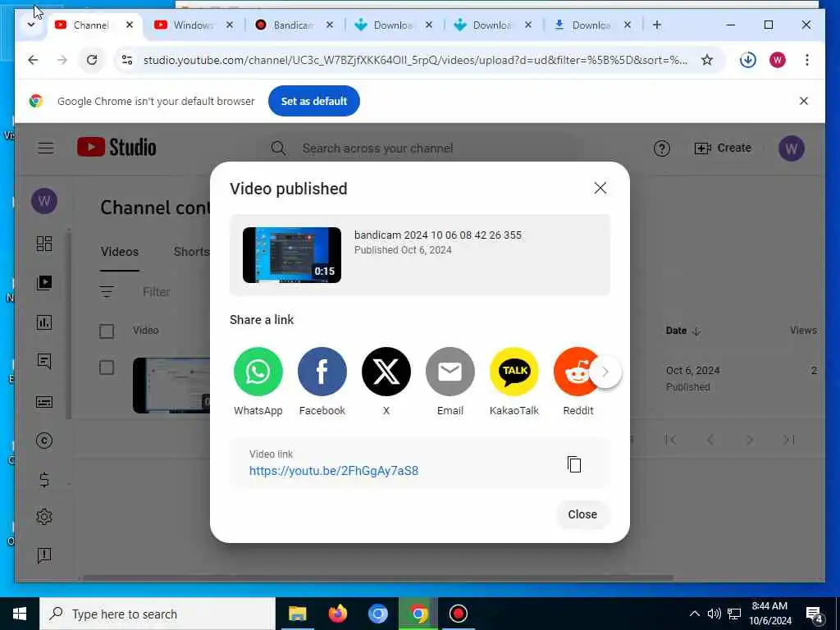
Task: Go to YouTube Studio home logo
Action: coord(116,148)
